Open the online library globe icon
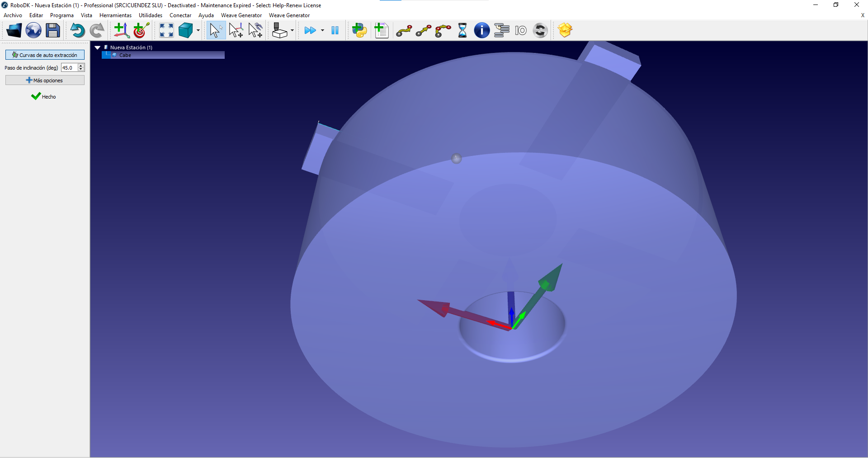The height and width of the screenshot is (458, 868). (33, 31)
